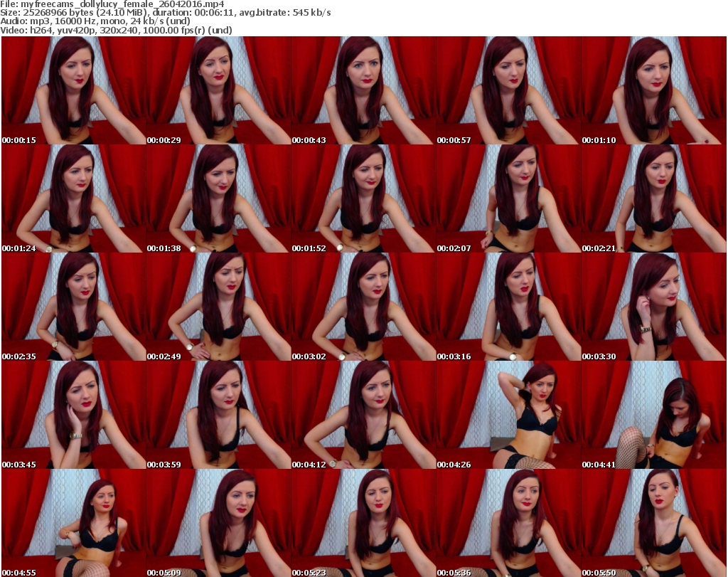Click the Size and duration info line

click(166, 13)
